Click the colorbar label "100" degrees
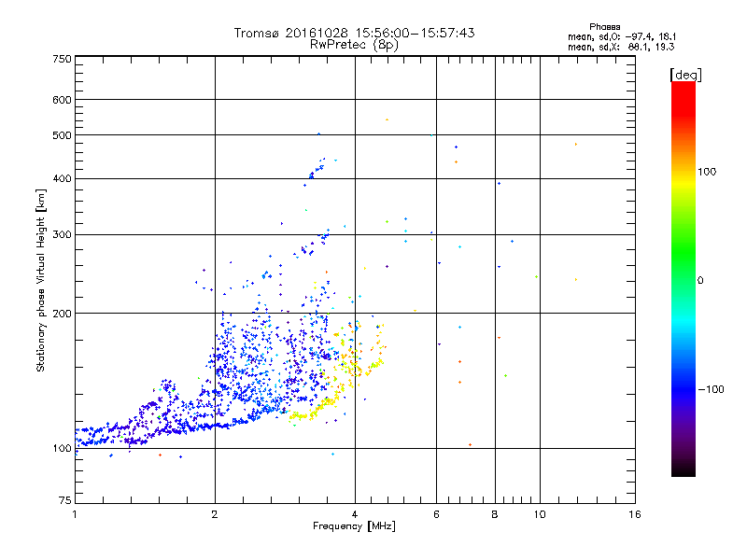Image resolution: width=747 pixels, height=560 pixels. [x=707, y=172]
